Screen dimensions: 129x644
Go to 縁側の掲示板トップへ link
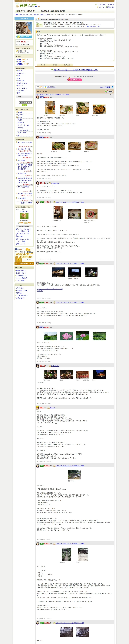76,70
